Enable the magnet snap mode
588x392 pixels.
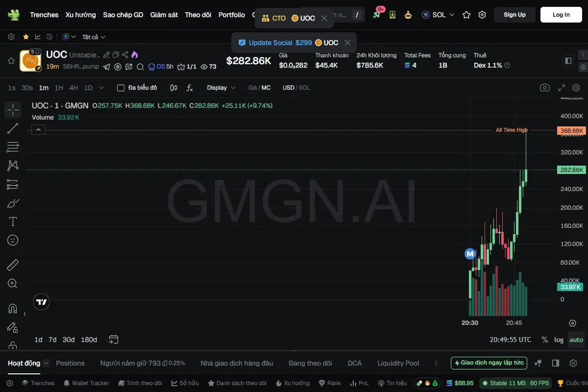pyautogui.click(x=13, y=309)
